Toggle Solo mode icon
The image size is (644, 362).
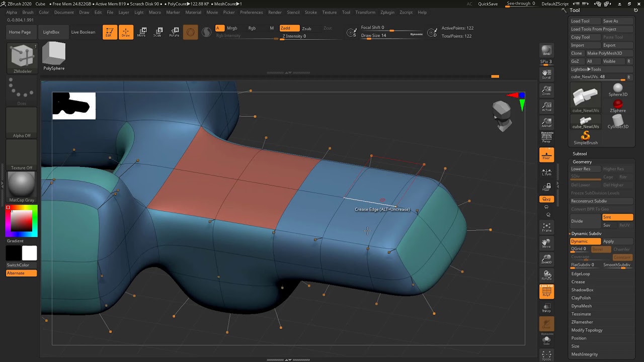pos(546,340)
